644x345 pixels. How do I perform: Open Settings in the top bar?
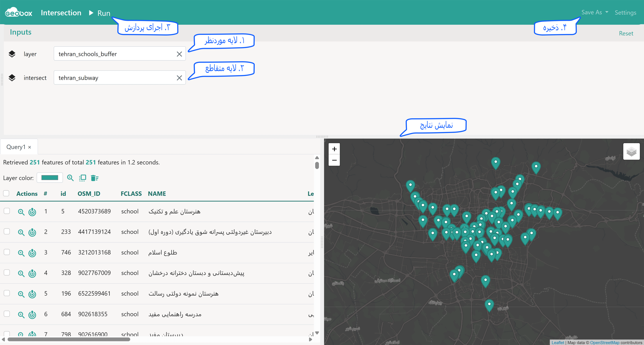pos(625,12)
